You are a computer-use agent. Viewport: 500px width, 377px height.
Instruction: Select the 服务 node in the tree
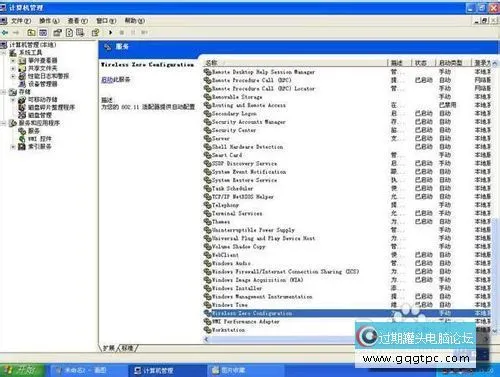pyautogui.click(x=33, y=131)
